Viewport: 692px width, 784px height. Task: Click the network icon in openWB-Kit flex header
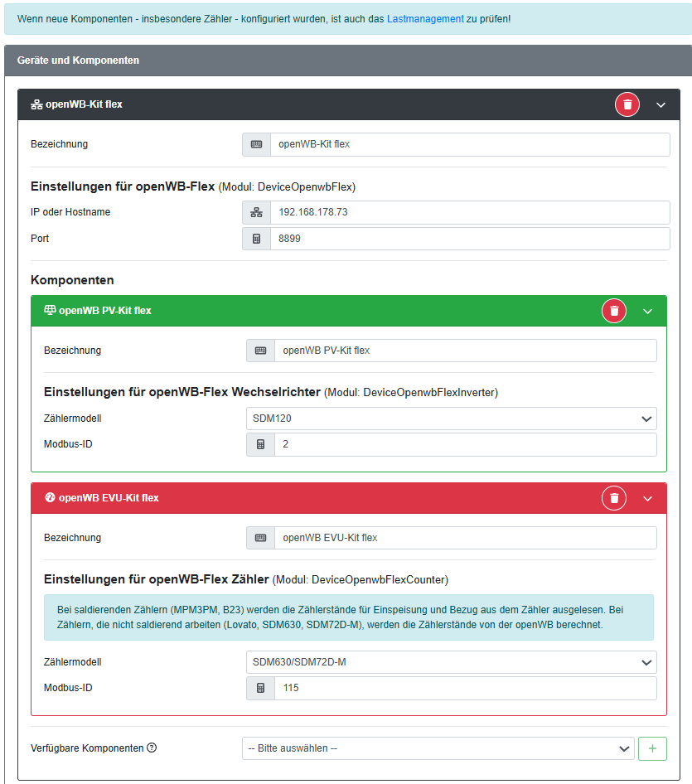pos(36,104)
